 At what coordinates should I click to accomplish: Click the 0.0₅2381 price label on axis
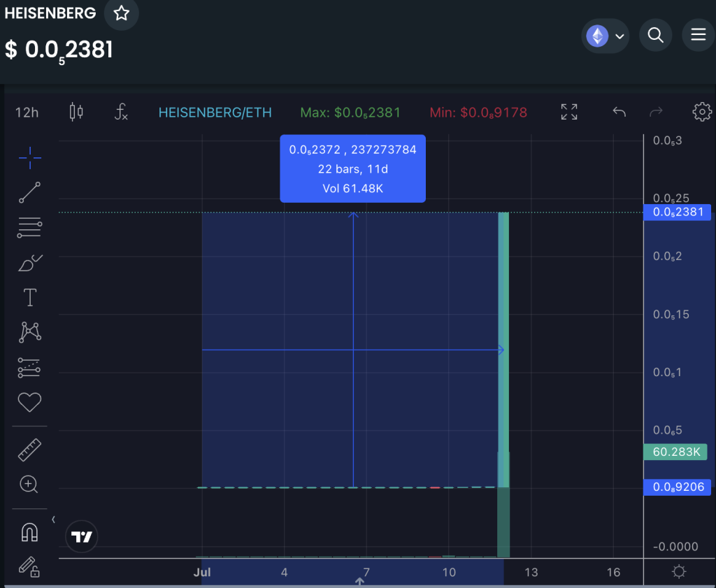coord(677,213)
